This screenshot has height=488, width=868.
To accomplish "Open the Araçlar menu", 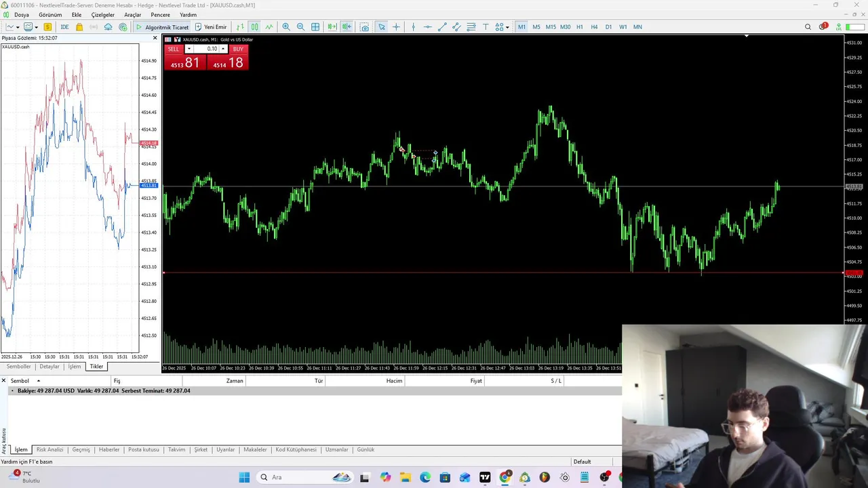I will pyautogui.click(x=133, y=15).
